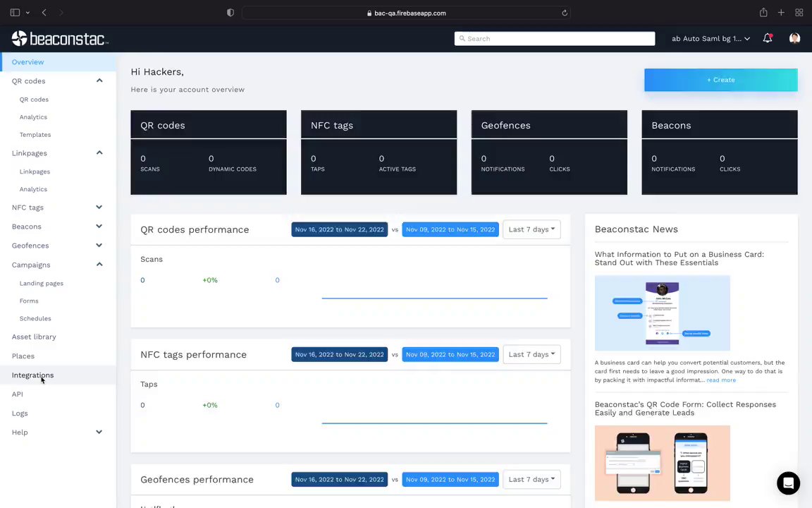This screenshot has height=508, width=812.
Task: Open the user profile avatar
Action: (794, 38)
